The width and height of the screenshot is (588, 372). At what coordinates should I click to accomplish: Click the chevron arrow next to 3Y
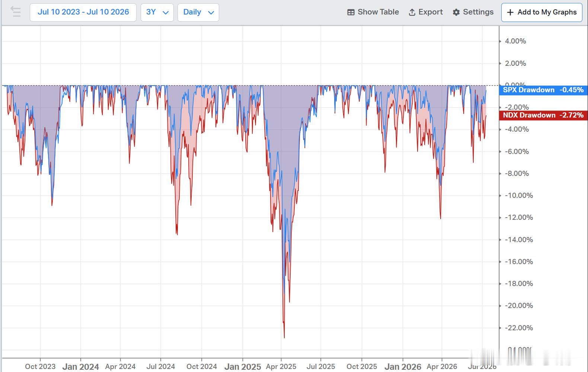coord(166,13)
